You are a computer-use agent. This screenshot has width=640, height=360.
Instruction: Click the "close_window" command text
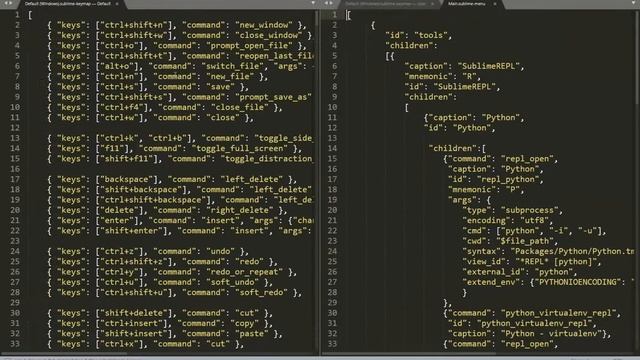click(269, 35)
